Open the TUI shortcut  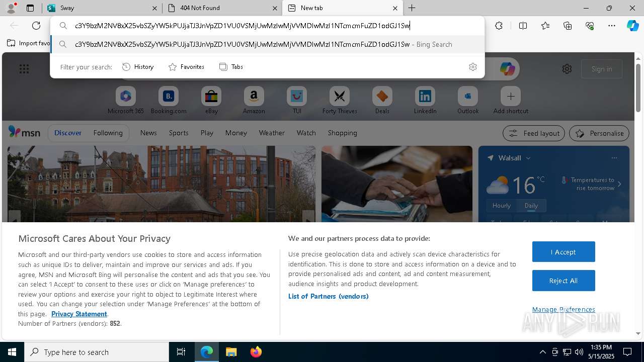click(297, 101)
